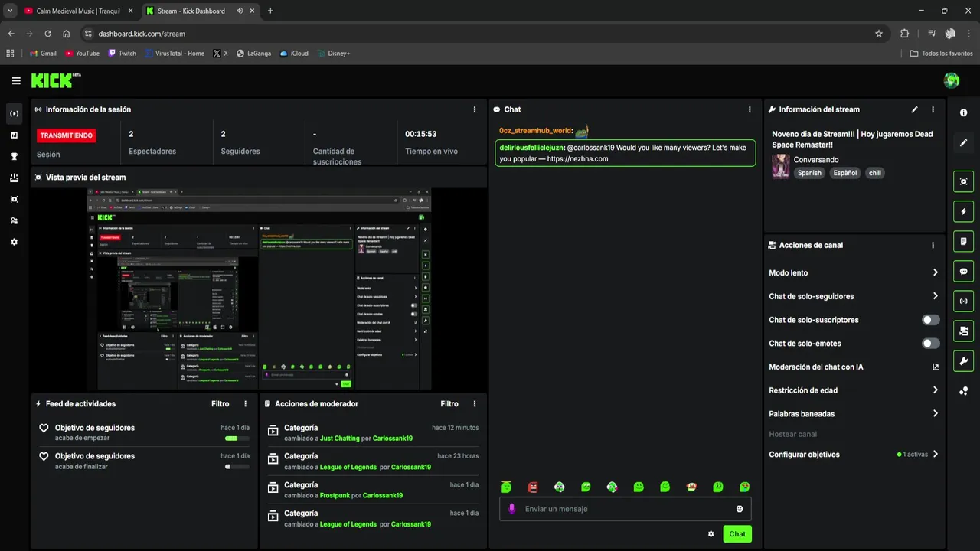Viewport: 980px width, 551px height.
Task: Open Filtro in Feed de actividades
Action: [220, 403]
